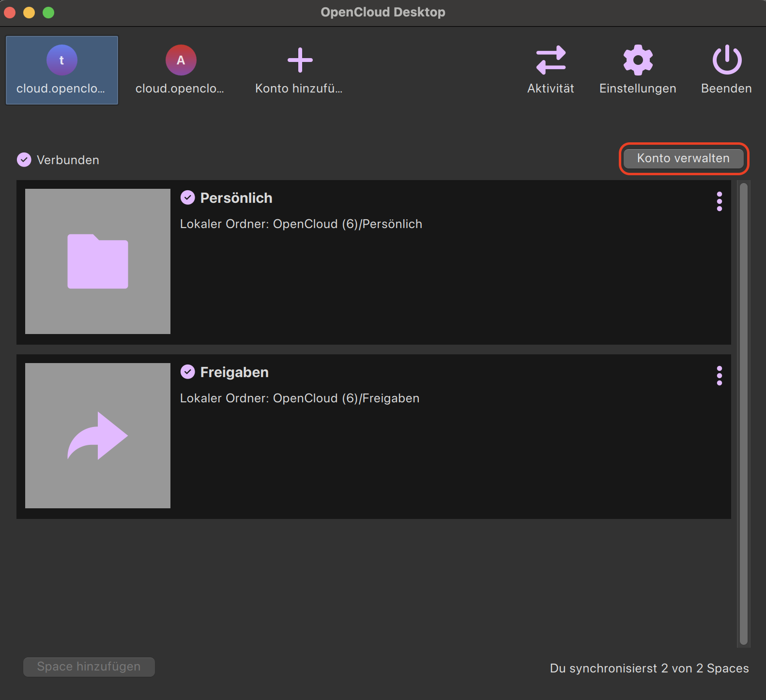
Task: Click the green macOS maximize window button
Action: coord(48,13)
